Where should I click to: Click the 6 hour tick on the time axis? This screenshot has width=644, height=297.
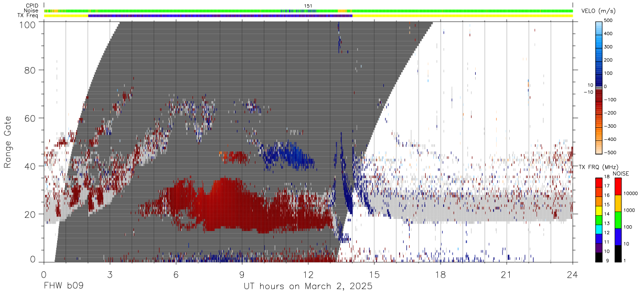(176, 274)
